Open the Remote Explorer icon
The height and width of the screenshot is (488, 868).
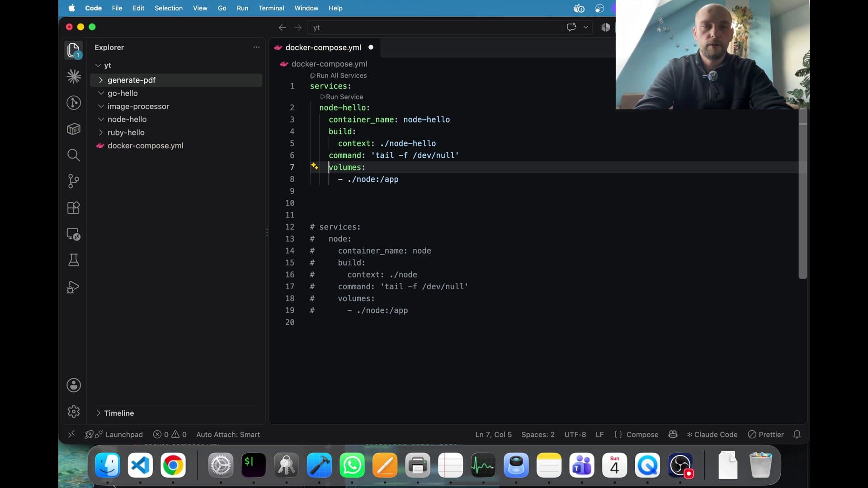pos(74,234)
